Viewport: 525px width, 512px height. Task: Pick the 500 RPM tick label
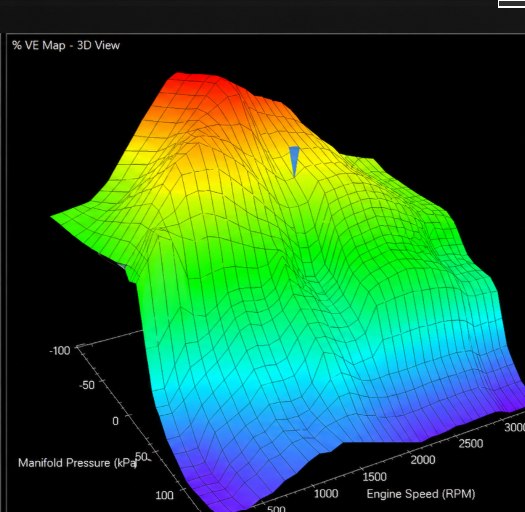click(276, 508)
